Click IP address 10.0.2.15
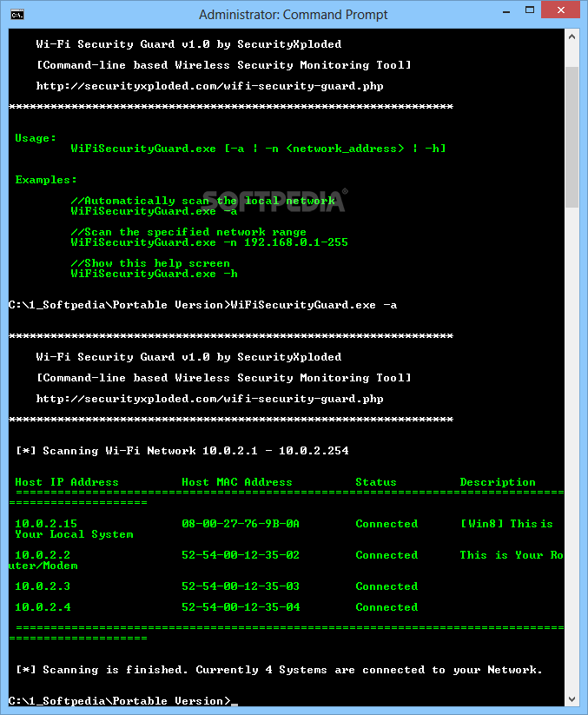588x715 pixels. tap(46, 524)
